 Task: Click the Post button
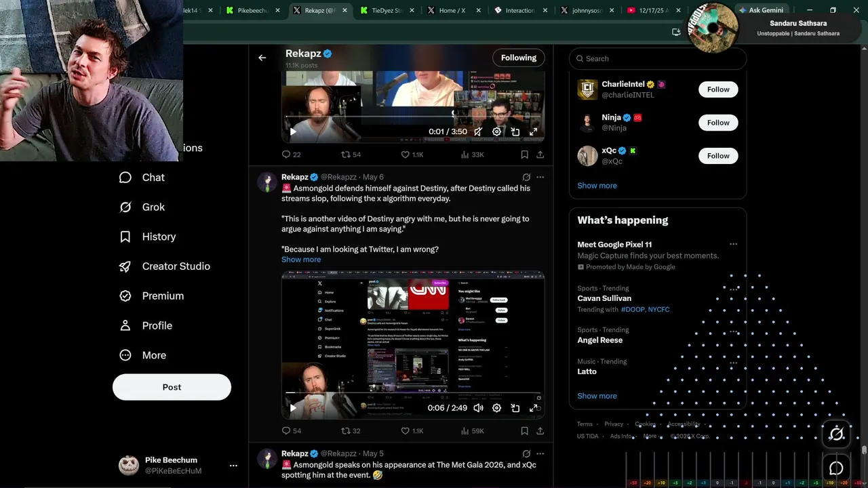(172, 387)
